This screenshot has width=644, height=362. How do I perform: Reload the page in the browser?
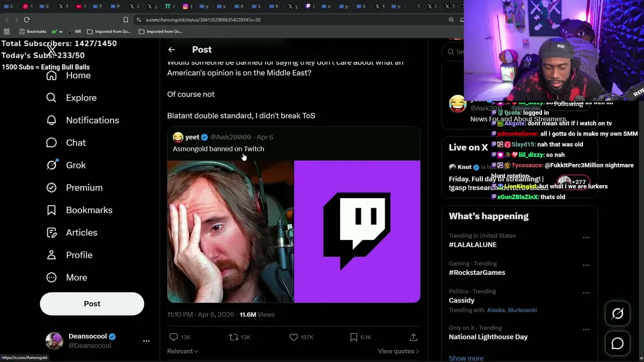click(27, 20)
